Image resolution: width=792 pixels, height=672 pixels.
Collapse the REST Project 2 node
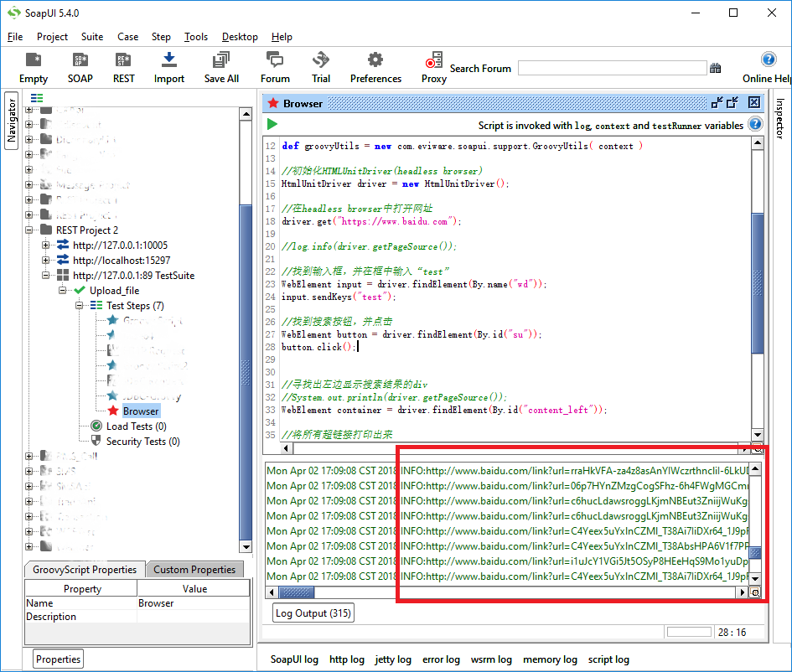coord(29,230)
